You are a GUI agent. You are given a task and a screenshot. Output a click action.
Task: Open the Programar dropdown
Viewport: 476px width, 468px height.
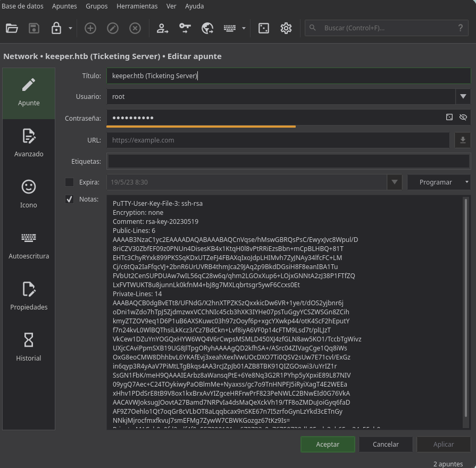pyautogui.click(x=438, y=182)
